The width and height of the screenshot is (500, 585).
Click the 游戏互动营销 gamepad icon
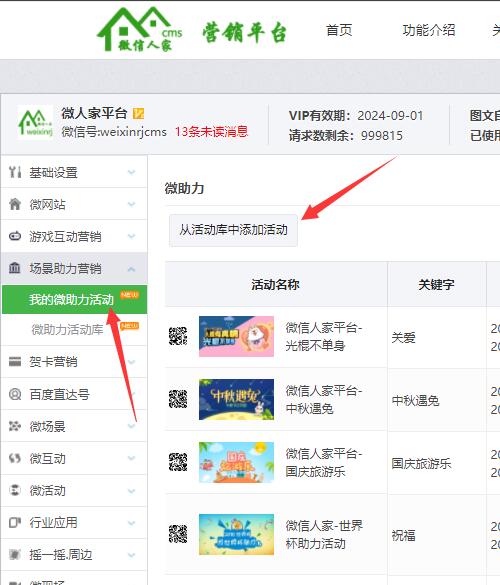[15, 236]
